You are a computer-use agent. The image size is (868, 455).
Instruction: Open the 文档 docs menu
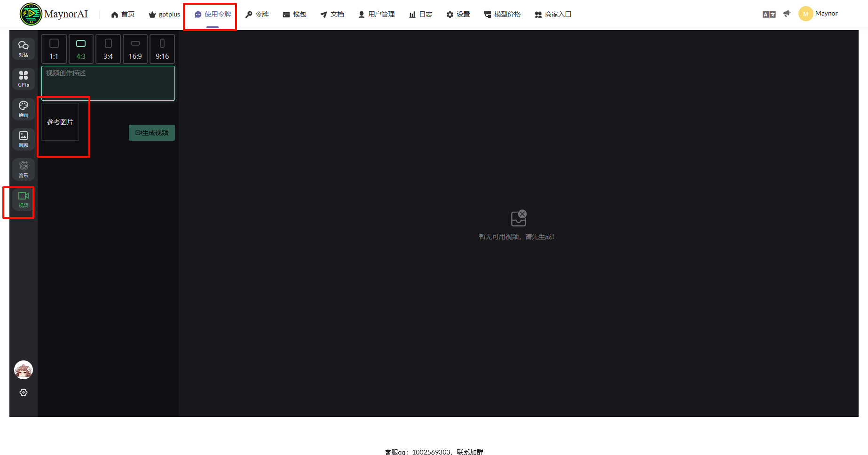click(x=332, y=15)
